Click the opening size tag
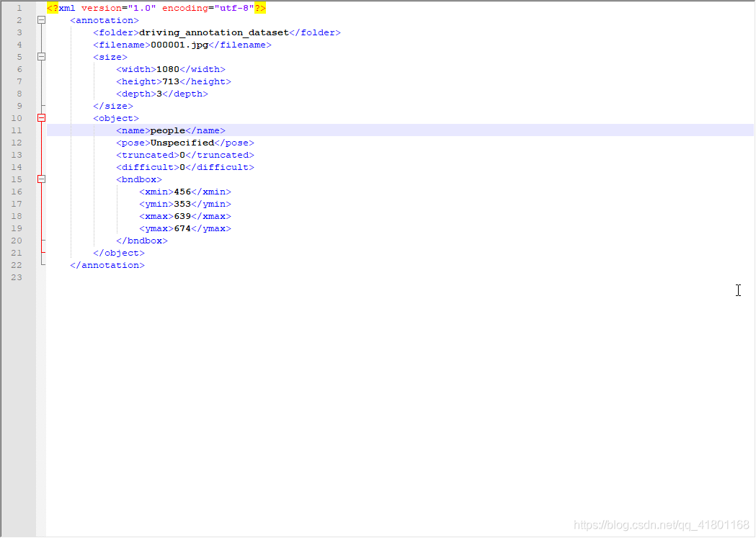Viewport: 756px width, 538px height. click(110, 57)
